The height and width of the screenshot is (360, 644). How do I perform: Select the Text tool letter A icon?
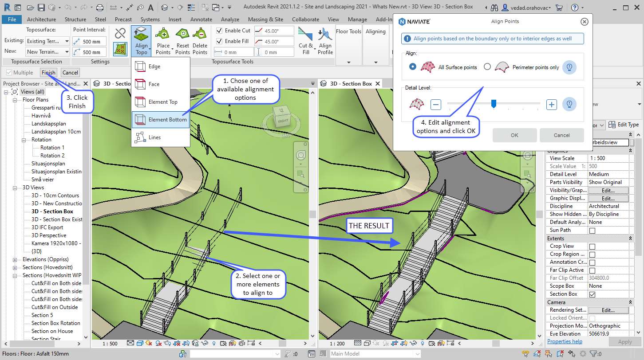(x=150, y=8)
